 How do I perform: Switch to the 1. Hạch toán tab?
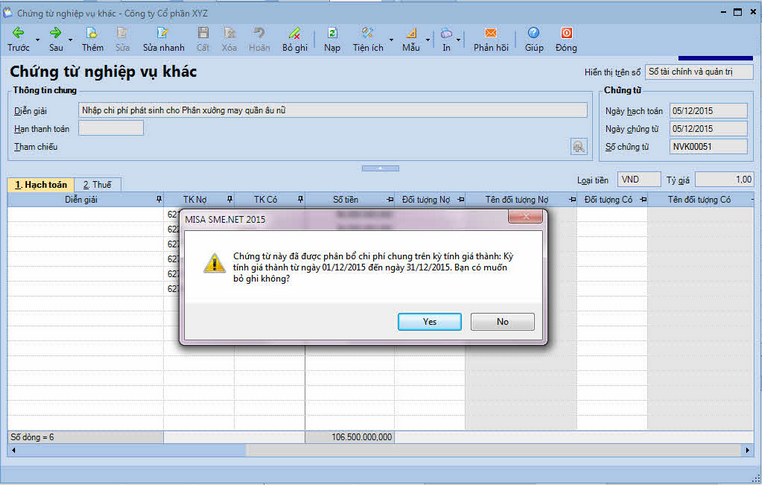click(41, 185)
